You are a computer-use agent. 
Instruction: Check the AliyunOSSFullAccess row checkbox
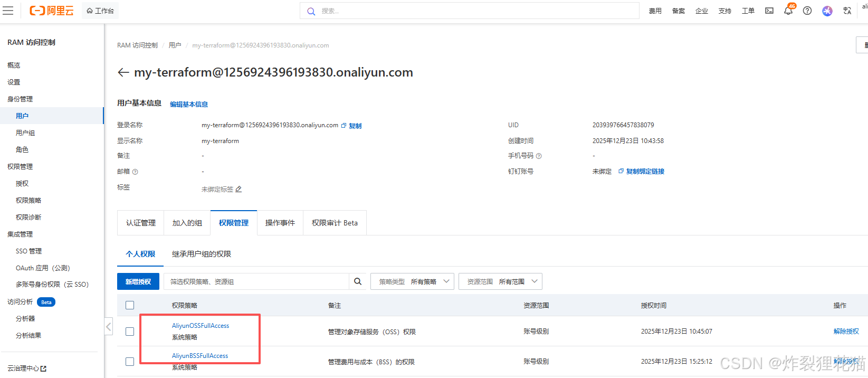click(x=130, y=332)
